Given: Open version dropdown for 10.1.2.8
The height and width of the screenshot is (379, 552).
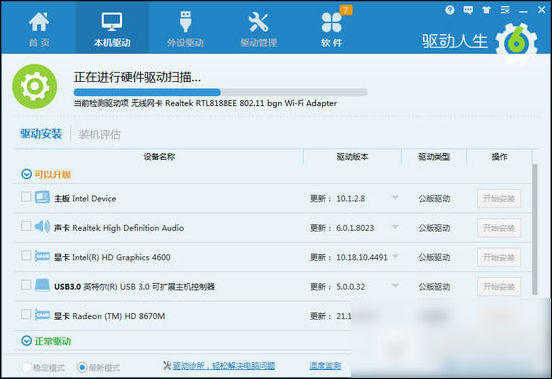Looking at the screenshot, I should [395, 197].
